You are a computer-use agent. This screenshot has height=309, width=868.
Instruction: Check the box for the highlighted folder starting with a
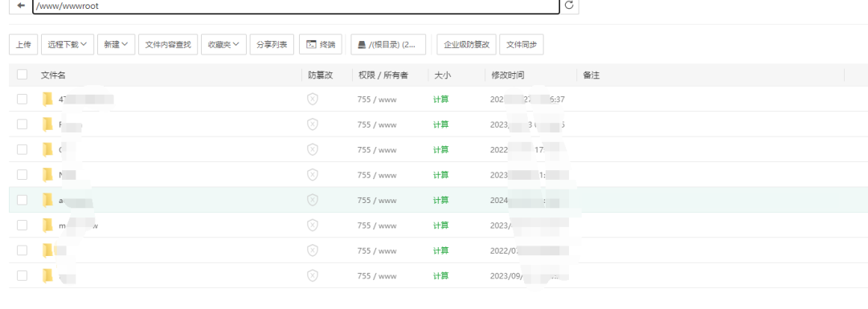[x=23, y=200]
